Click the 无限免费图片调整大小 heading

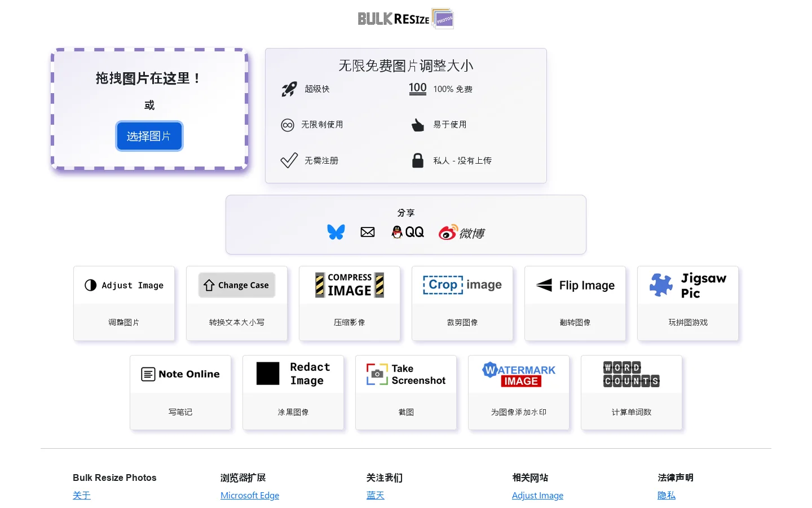pyautogui.click(x=406, y=65)
